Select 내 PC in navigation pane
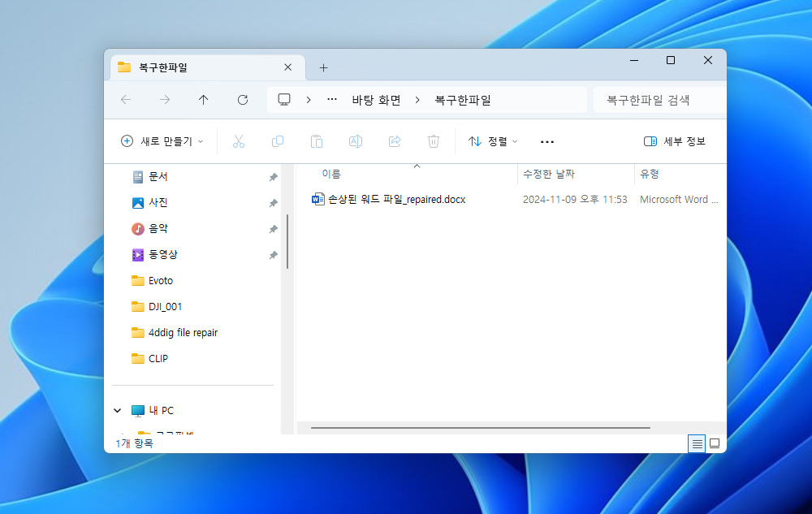Viewport: 812px width, 514px height. pyautogui.click(x=161, y=411)
